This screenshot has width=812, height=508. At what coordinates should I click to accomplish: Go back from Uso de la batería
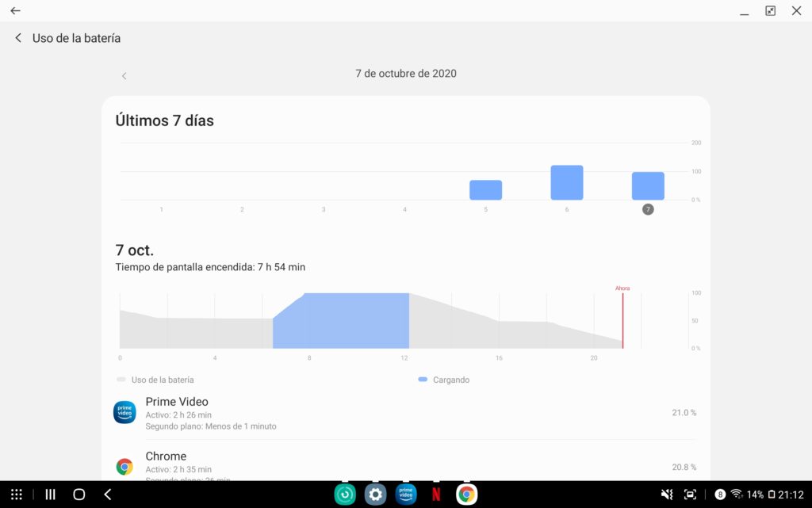(x=18, y=38)
